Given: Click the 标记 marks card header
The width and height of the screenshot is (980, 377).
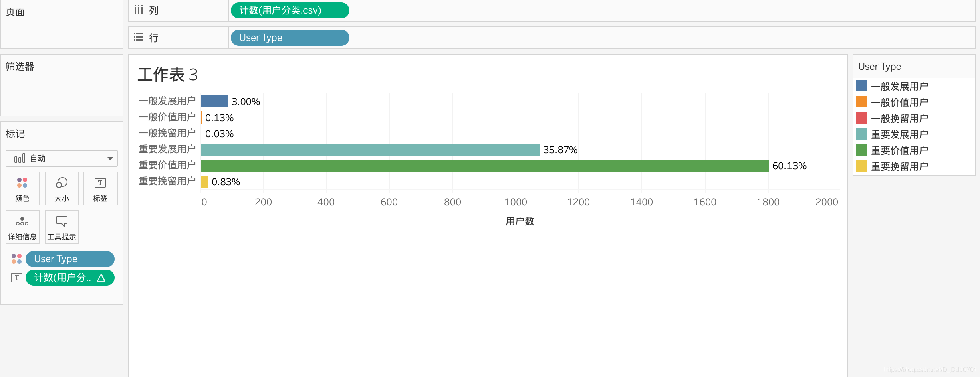Looking at the screenshot, I should point(15,134).
